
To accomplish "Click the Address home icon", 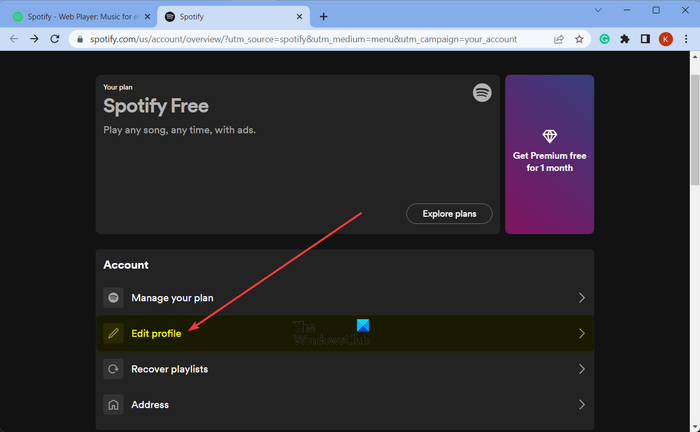I will [x=113, y=405].
